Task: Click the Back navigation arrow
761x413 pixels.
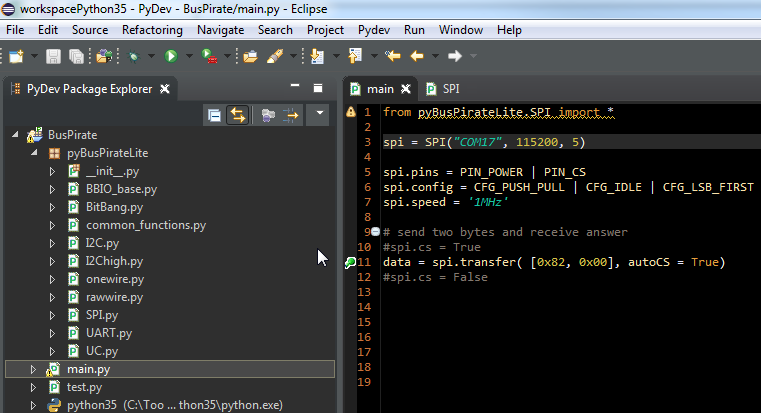Action: tap(417, 56)
